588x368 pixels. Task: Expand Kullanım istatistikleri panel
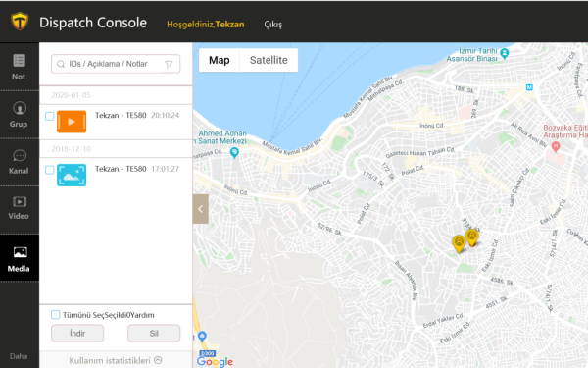116,360
